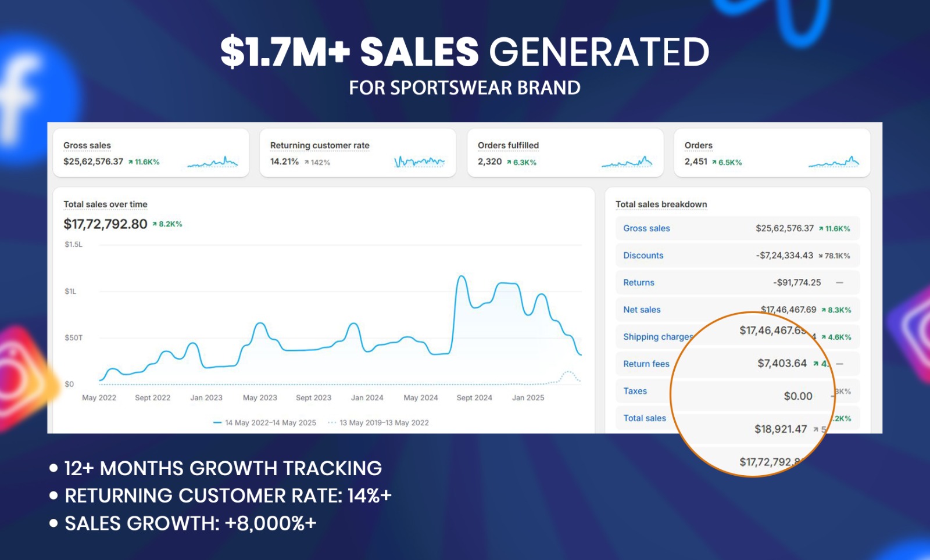Click the Orders fulfilled card title
930x560 pixels.
click(508, 145)
